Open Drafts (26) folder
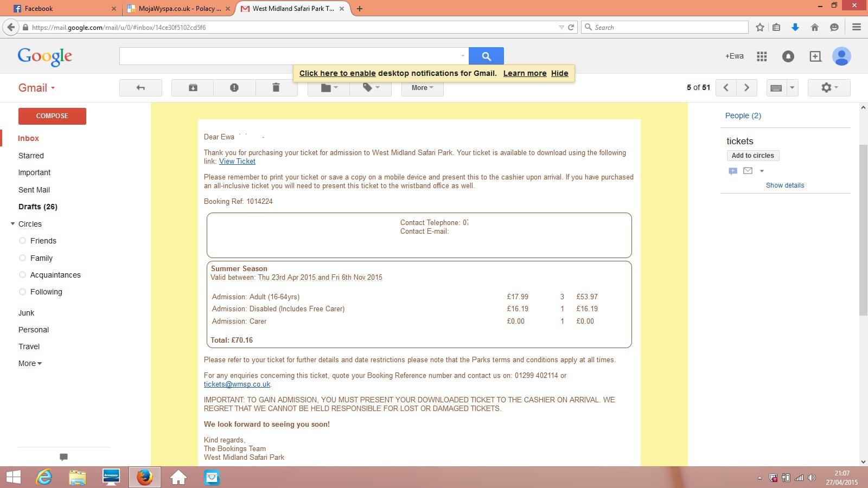 point(38,207)
